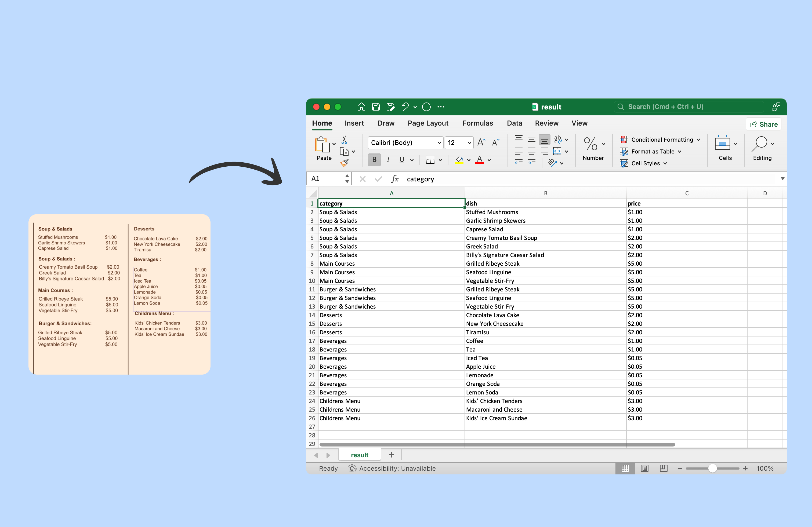Open the Formulas ribbon tab

click(477, 123)
